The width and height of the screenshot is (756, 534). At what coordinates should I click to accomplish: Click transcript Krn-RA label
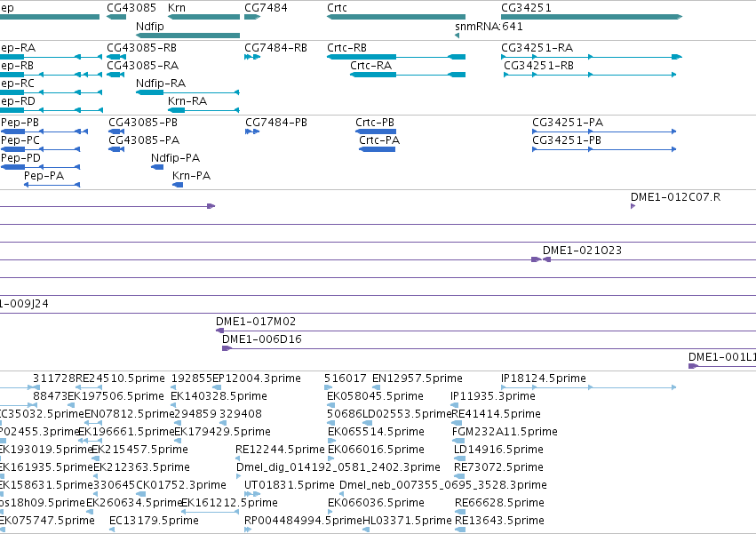tap(187, 100)
